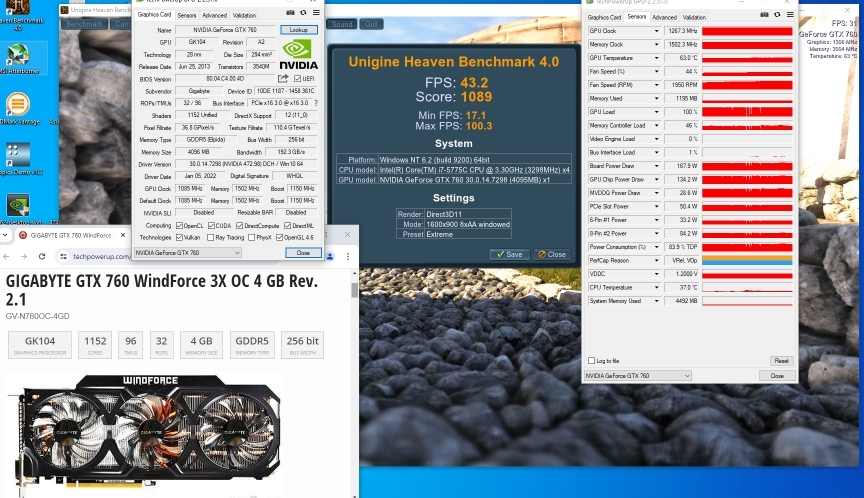Reload the techpowerup browser page
This screenshot has height=498, width=864.
[x=42, y=257]
